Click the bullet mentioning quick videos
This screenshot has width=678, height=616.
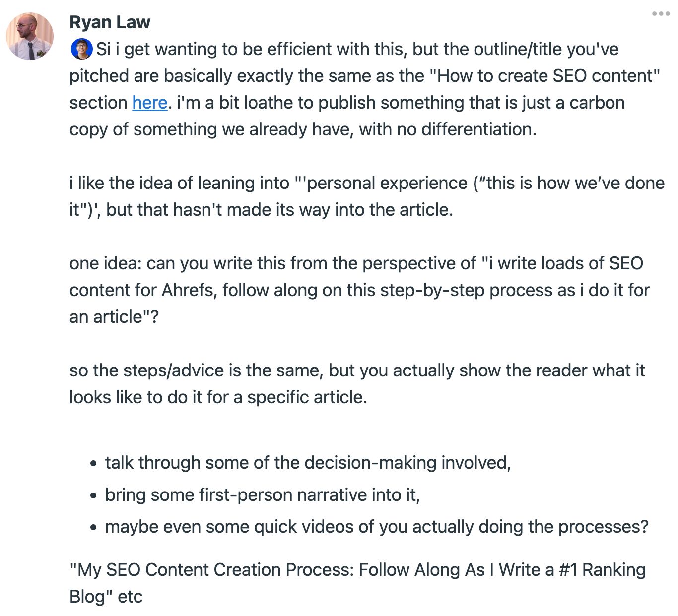coord(376,526)
